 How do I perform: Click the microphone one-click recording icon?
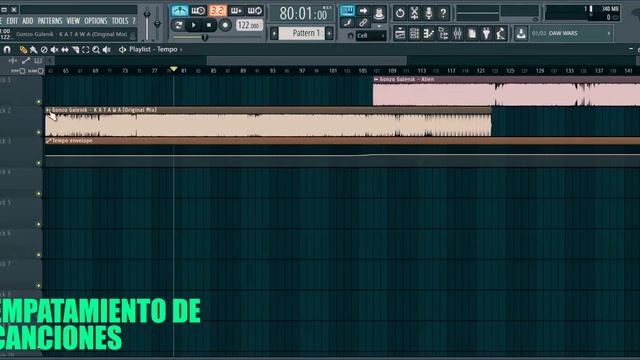tap(429, 13)
